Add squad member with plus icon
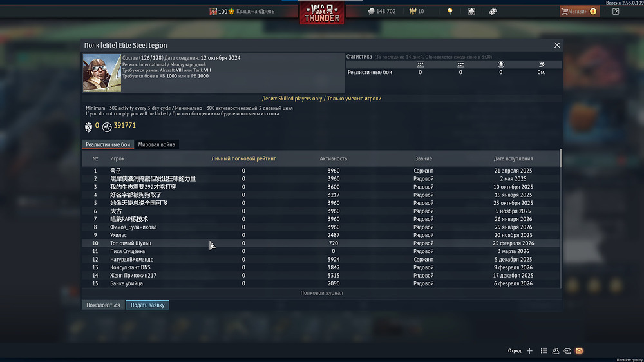The width and height of the screenshot is (644, 362). [x=529, y=351]
